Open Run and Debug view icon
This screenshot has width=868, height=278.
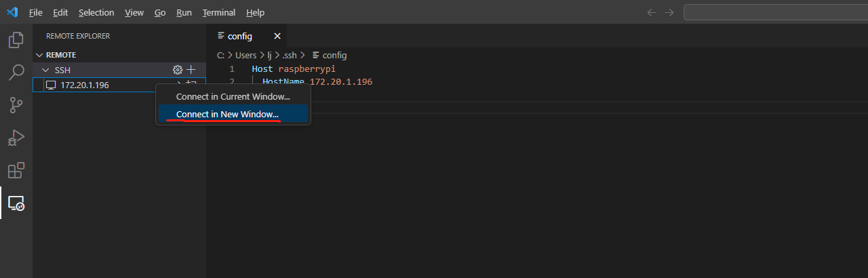coord(16,138)
